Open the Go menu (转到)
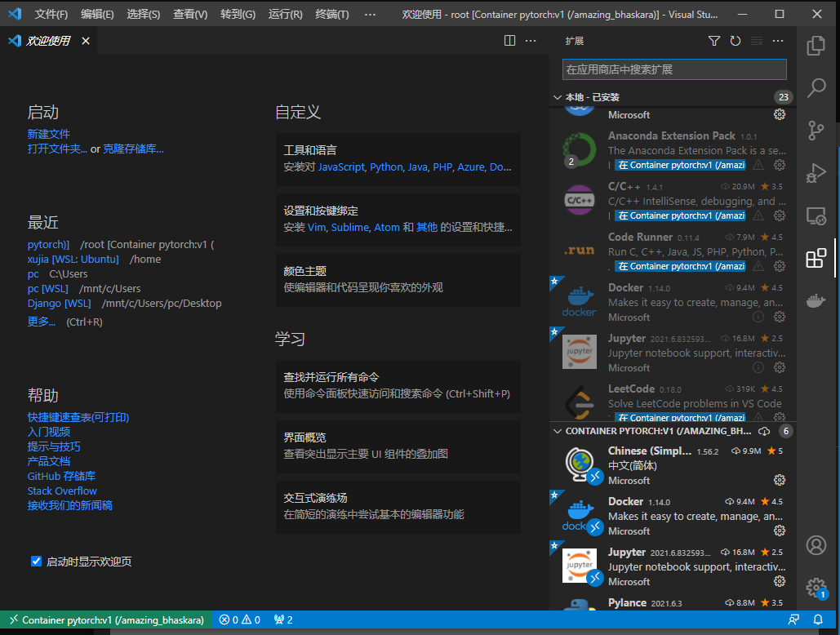 (238, 14)
